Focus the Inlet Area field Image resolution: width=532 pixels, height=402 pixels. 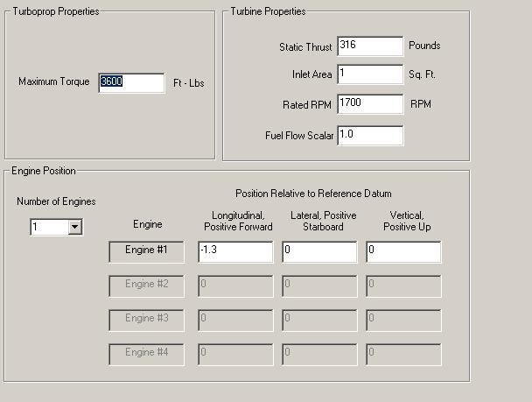point(369,74)
